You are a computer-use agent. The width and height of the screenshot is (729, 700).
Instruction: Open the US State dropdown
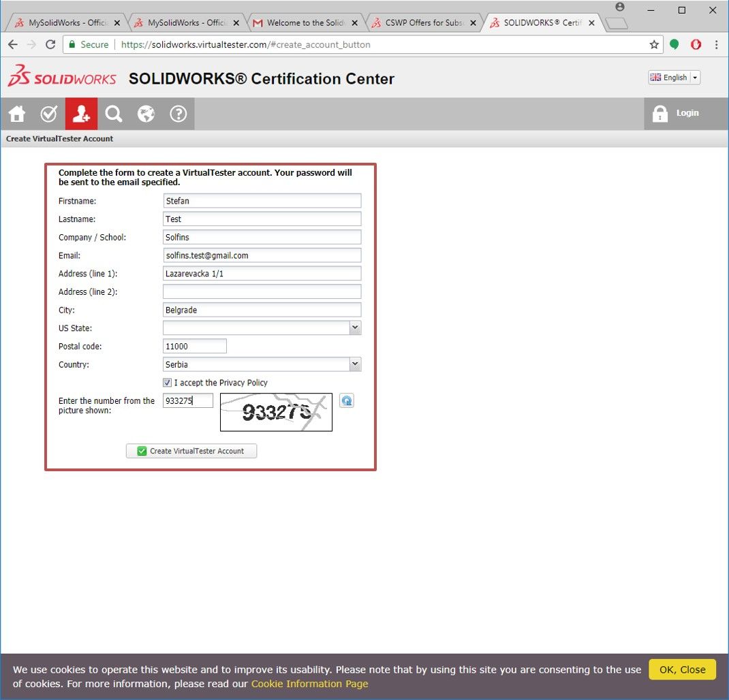click(x=354, y=328)
